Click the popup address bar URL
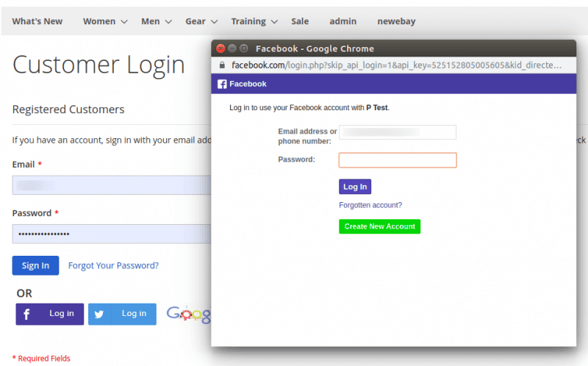The width and height of the screenshot is (588, 366). [396, 65]
